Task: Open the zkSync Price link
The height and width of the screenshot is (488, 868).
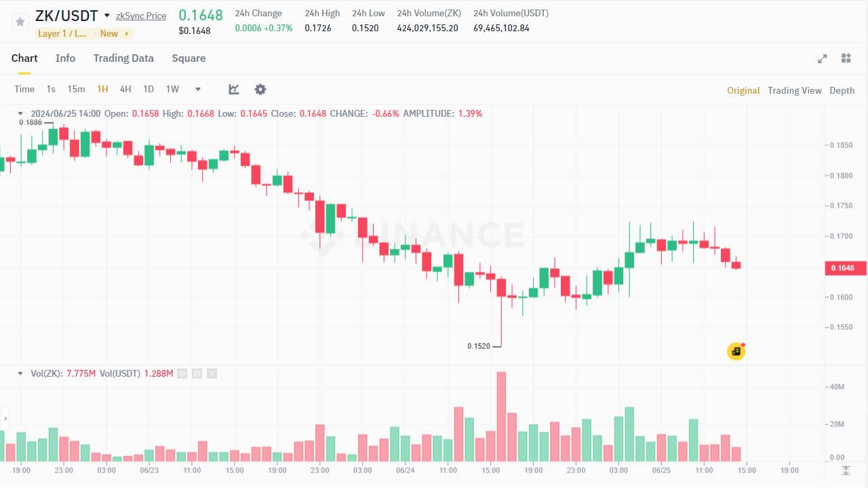Action: point(141,16)
